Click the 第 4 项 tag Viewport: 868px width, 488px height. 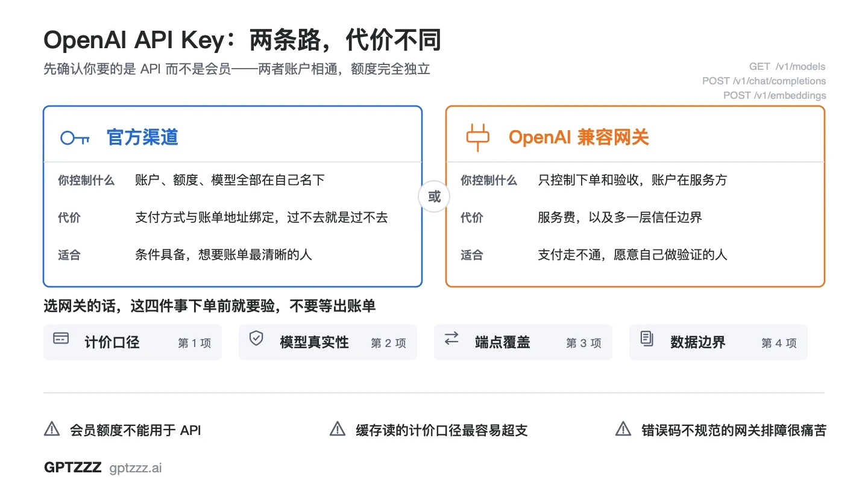779,343
